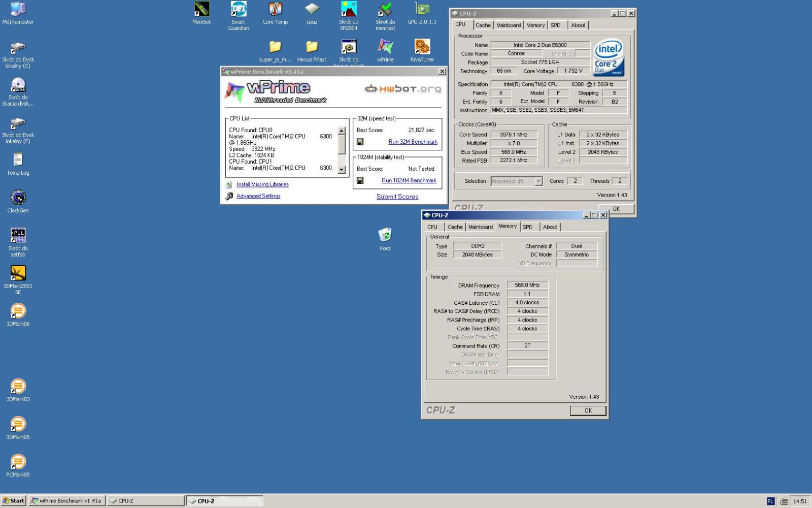
Task: Open Skrót do setfsb shortcut
Action: 18,242
